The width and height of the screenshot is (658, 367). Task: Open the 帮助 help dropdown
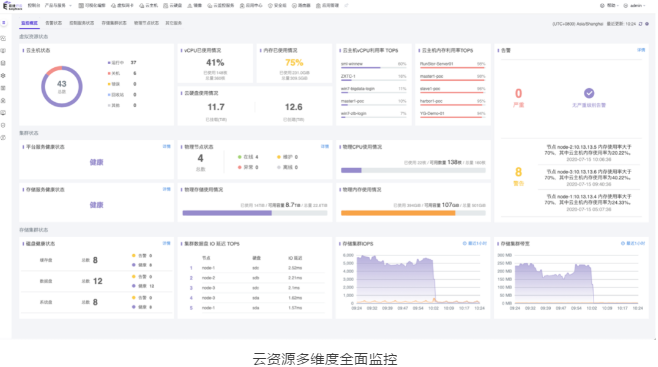click(610, 5)
